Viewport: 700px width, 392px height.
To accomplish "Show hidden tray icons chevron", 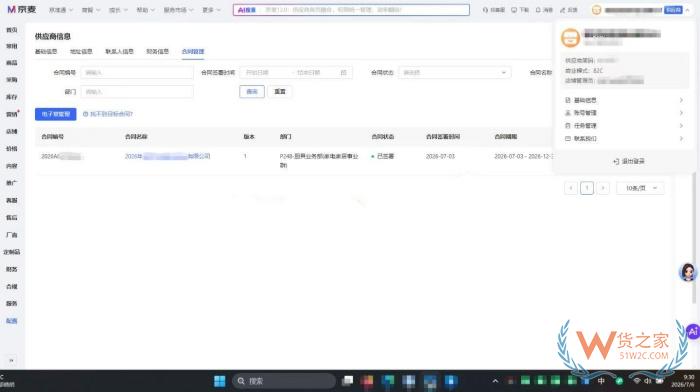I will pos(495,381).
